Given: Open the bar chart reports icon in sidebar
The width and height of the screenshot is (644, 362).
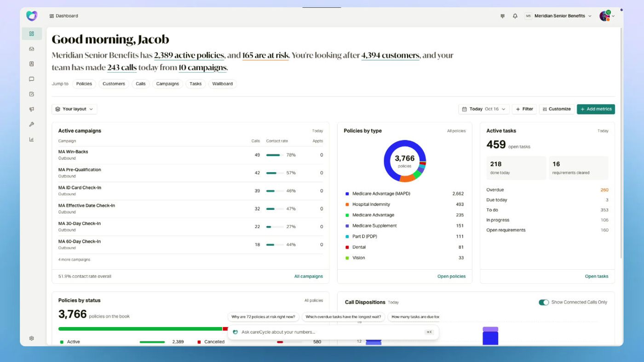Looking at the screenshot, I should pos(32,140).
